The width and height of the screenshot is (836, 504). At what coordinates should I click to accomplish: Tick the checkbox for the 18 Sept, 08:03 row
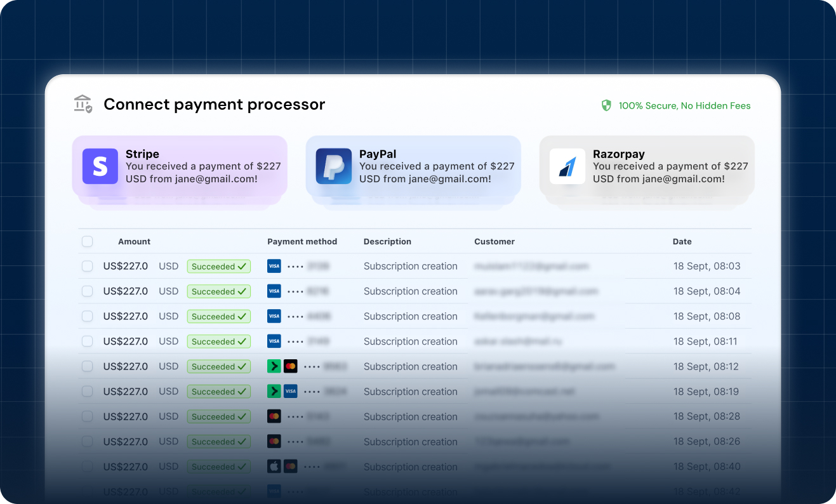[88, 267]
